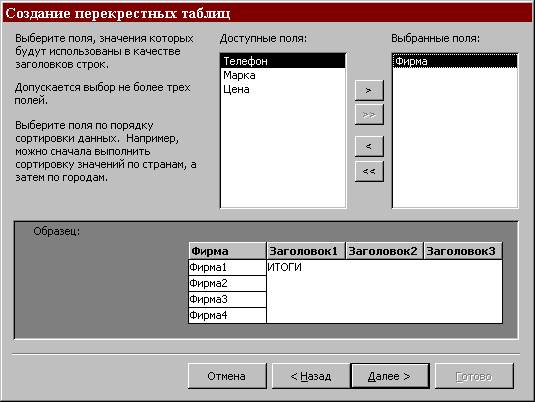The image size is (535, 402).
Task: Click Фирма4 row in sample table
Action: click(x=227, y=315)
